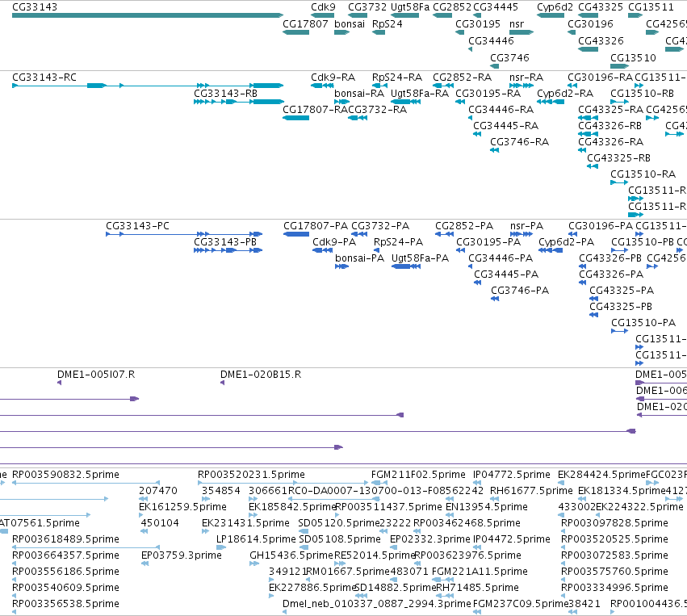
Task: Select the CG3732 gene label
Action: (x=367, y=7)
